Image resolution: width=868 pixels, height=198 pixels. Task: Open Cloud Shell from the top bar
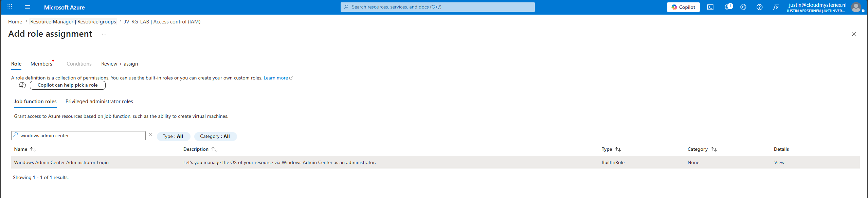coord(710,7)
